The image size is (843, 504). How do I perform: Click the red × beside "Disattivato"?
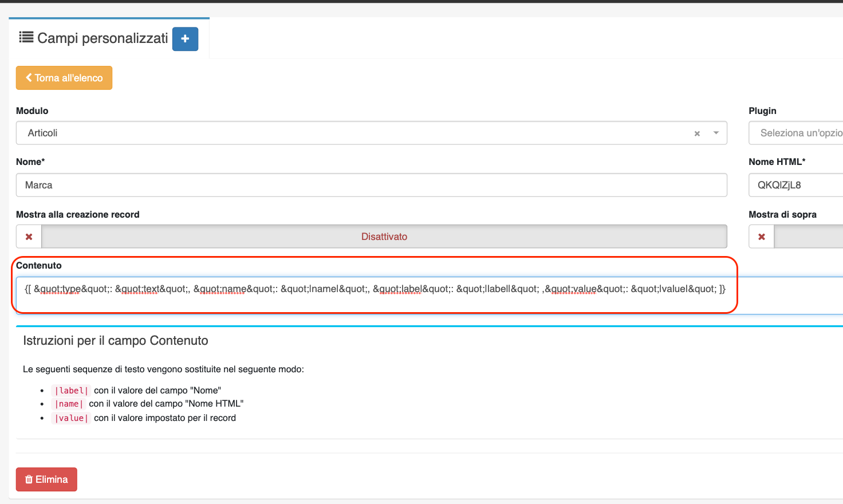[29, 236]
